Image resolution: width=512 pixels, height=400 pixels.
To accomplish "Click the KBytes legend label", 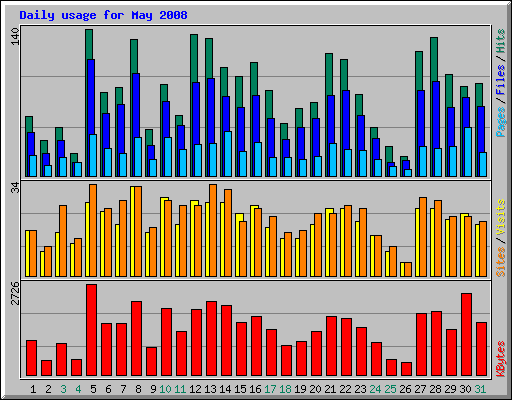I will (500, 359).
